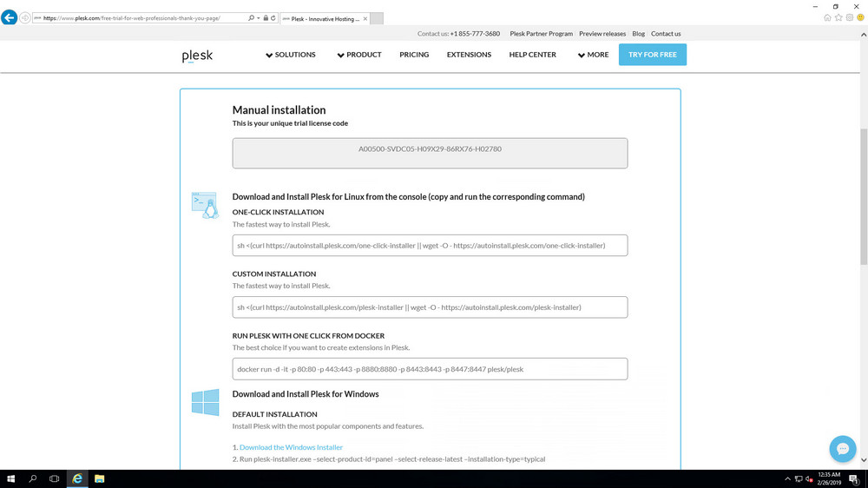Click the 'Run plesk-installer.exe' instruction line

(392, 459)
